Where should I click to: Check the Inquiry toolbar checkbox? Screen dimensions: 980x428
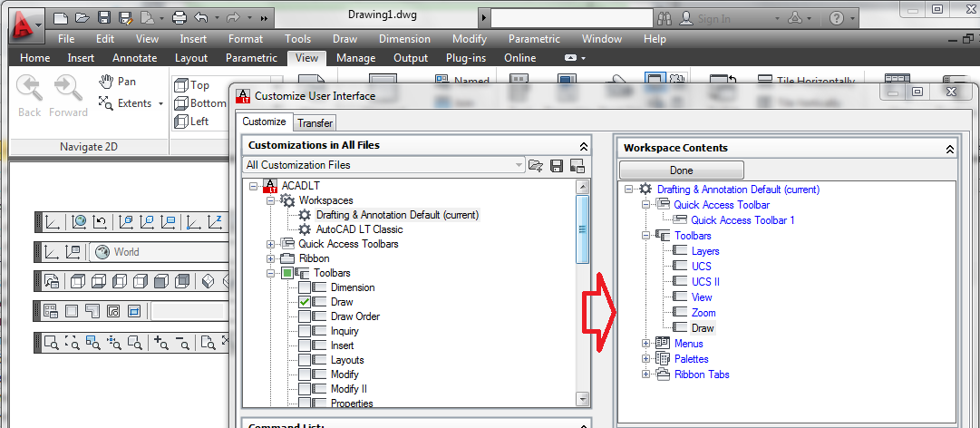[x=305, y=331]
